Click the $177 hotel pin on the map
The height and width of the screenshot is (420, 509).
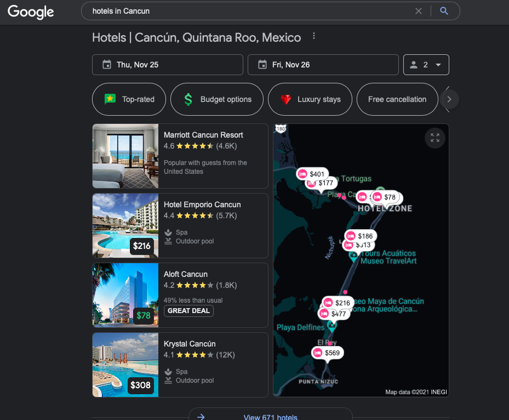325,184
